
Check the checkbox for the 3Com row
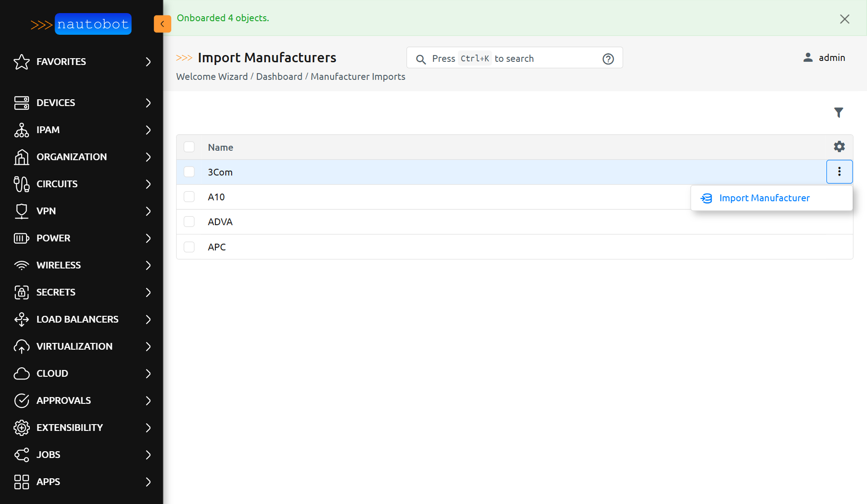189,172
